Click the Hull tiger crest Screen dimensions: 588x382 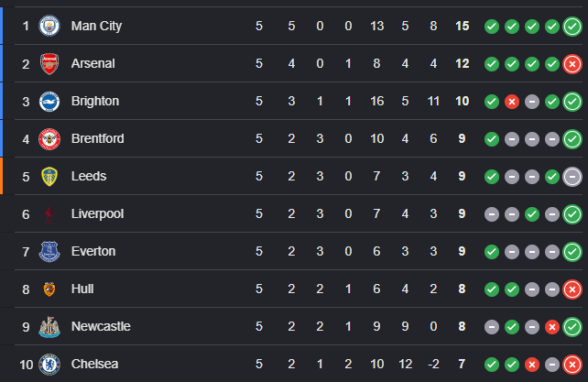49,289
